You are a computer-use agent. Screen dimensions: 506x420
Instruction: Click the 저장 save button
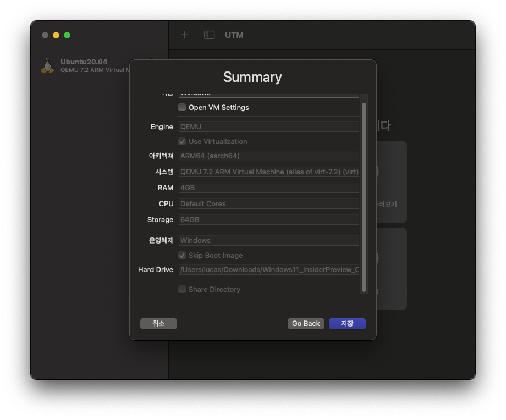pos(347,324)
